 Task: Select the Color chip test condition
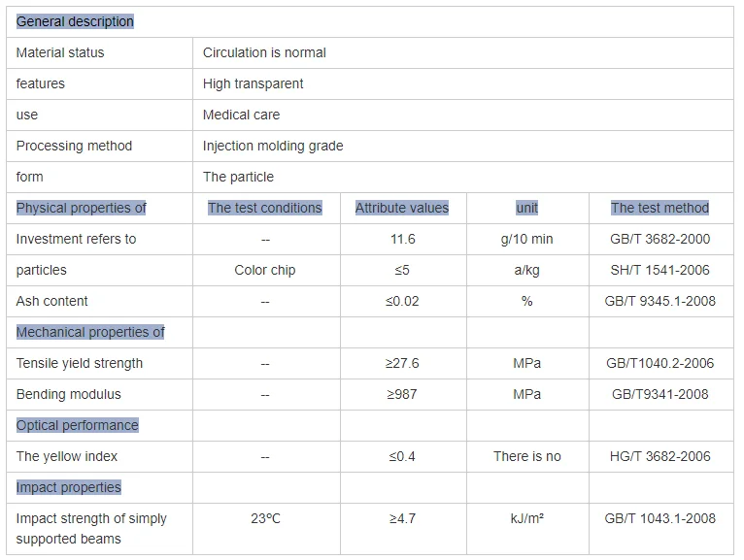click(x=265, y=270)
